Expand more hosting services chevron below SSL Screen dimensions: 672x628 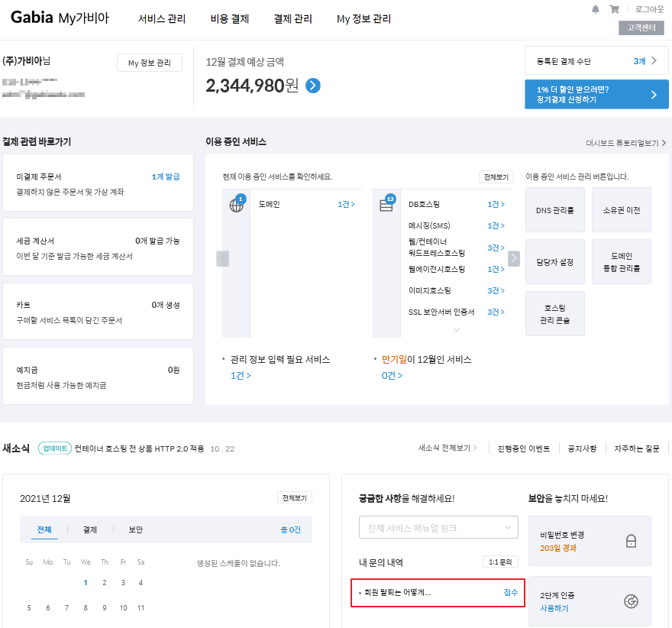pos(457,329)
